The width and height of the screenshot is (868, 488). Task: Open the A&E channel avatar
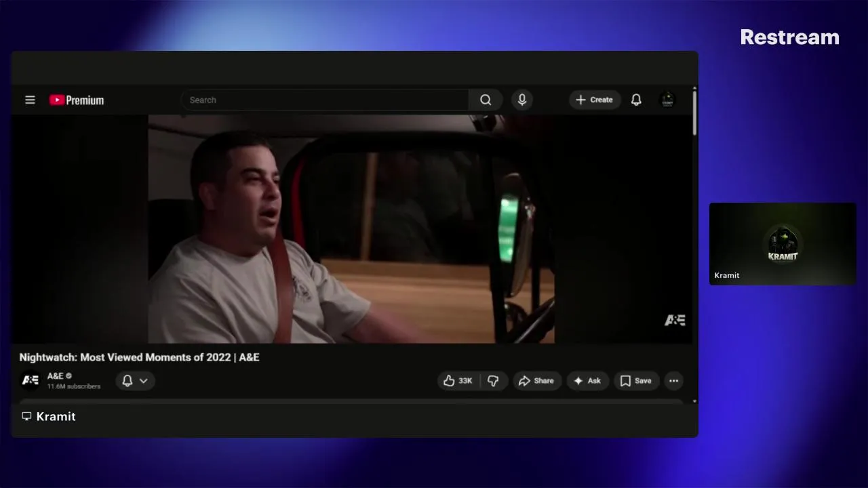[31, 380]
